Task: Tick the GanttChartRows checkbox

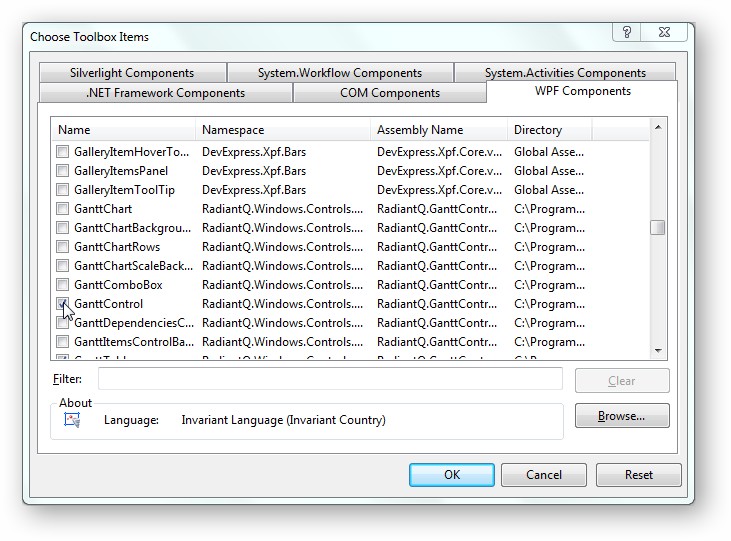Action: (63, 247)
